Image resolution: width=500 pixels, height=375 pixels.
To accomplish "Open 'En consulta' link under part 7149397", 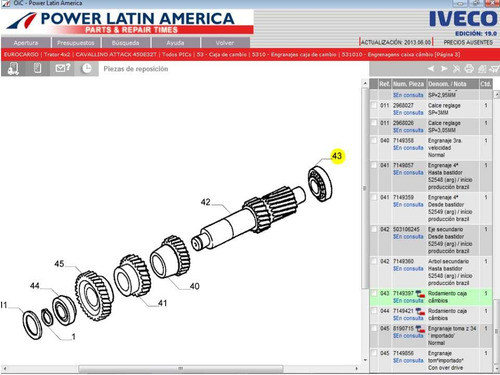I will [408, 301].
